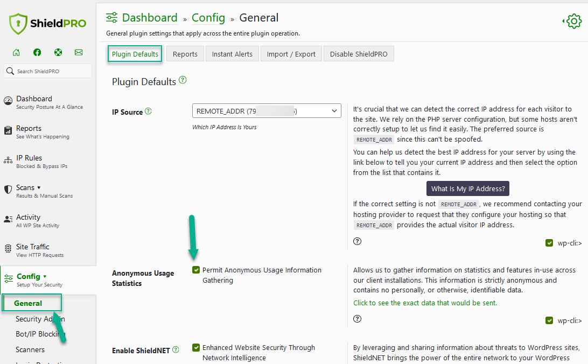Toggle Enhanced Website Security checkbox

[x=196, y=347]
